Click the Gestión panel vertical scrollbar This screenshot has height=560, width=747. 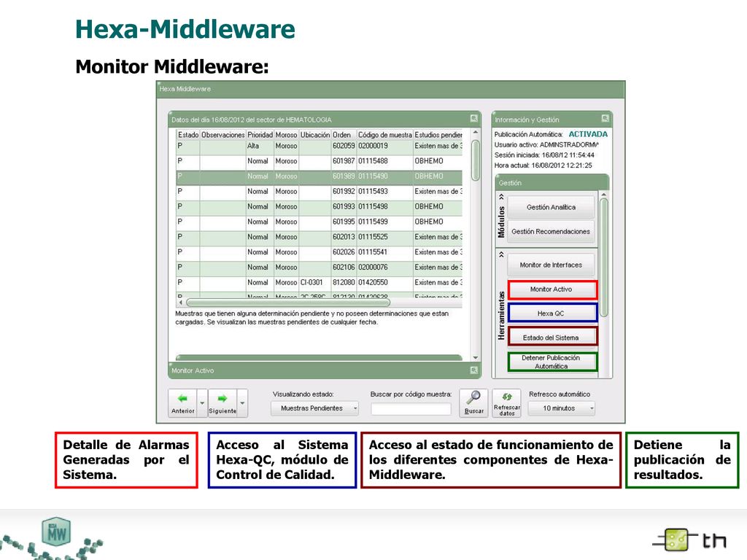tap(604, 257)
